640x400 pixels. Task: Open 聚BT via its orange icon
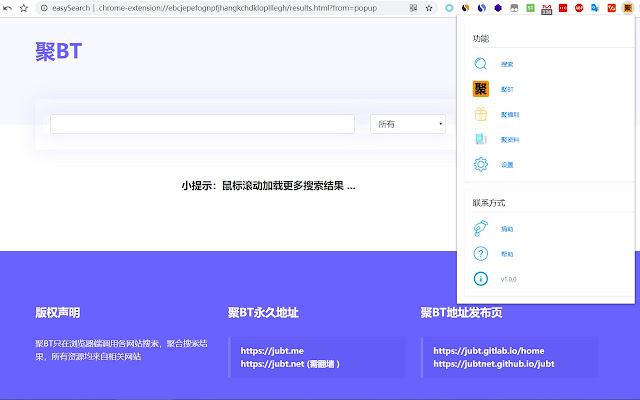pos(481,89)
